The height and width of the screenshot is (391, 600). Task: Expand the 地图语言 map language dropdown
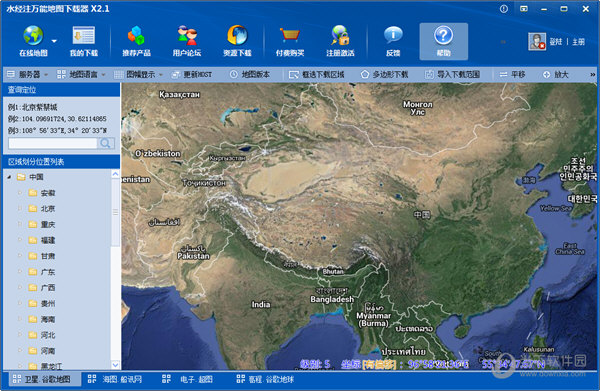coord(81,75)
